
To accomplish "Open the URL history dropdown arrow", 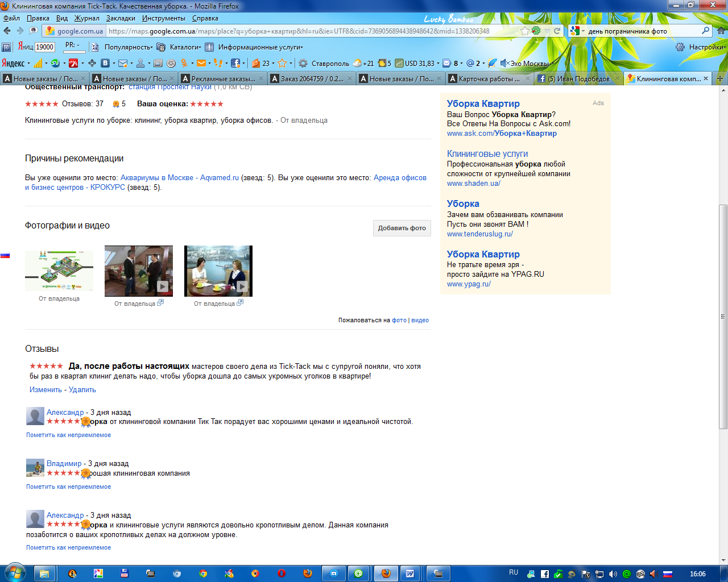I will pos(547,31).
